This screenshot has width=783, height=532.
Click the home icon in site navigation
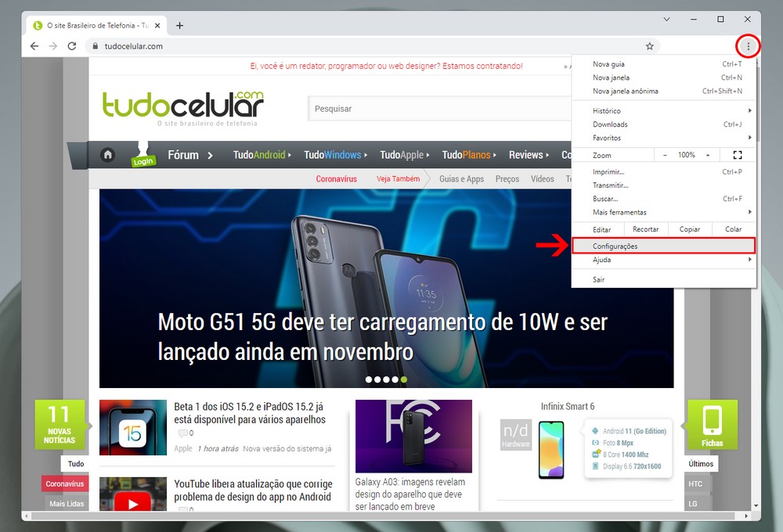[107, 155]
